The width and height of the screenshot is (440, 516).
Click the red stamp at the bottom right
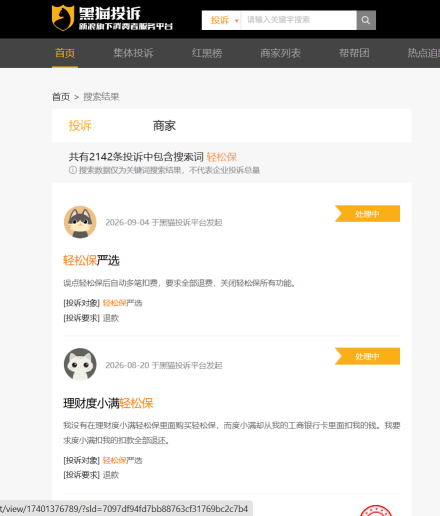[x=376, y=511]
